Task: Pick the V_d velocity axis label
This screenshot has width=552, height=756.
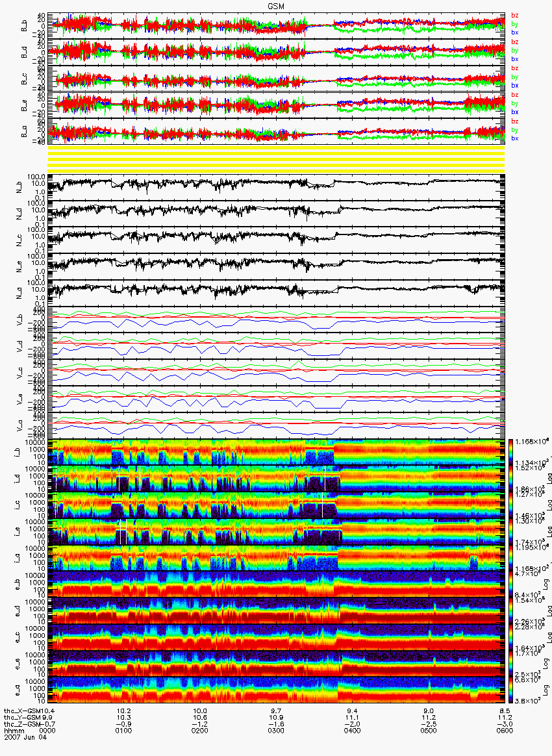Action: click(x=19, y=346)
